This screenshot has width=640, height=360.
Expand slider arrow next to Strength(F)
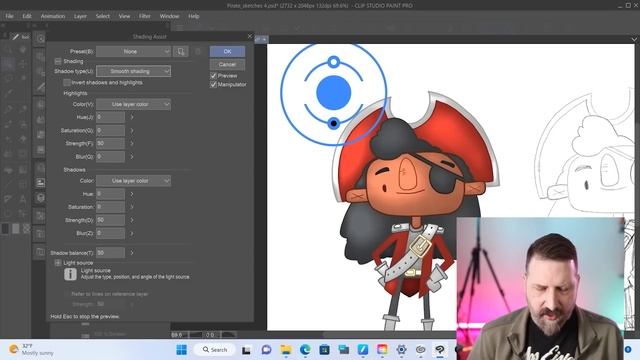point(132,144)
